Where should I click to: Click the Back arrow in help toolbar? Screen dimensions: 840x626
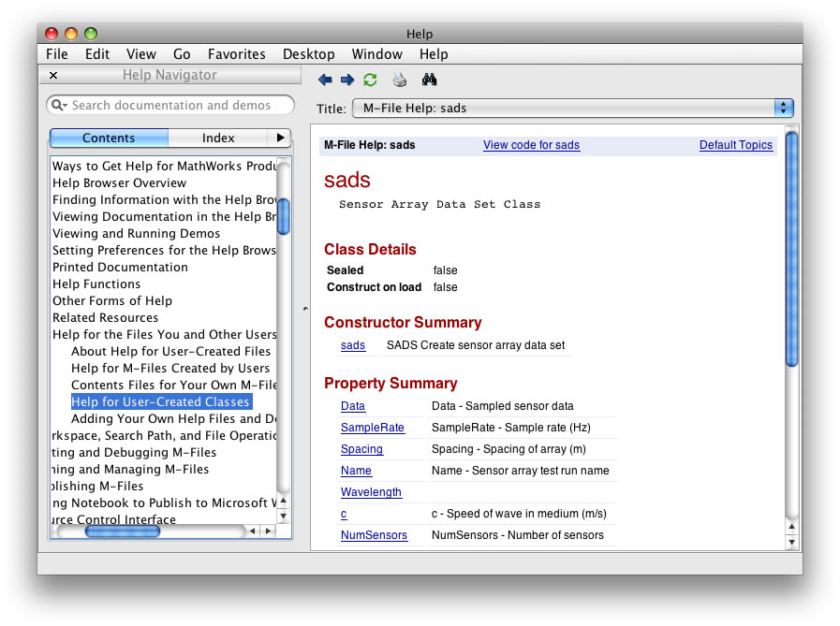coord(325,80)
